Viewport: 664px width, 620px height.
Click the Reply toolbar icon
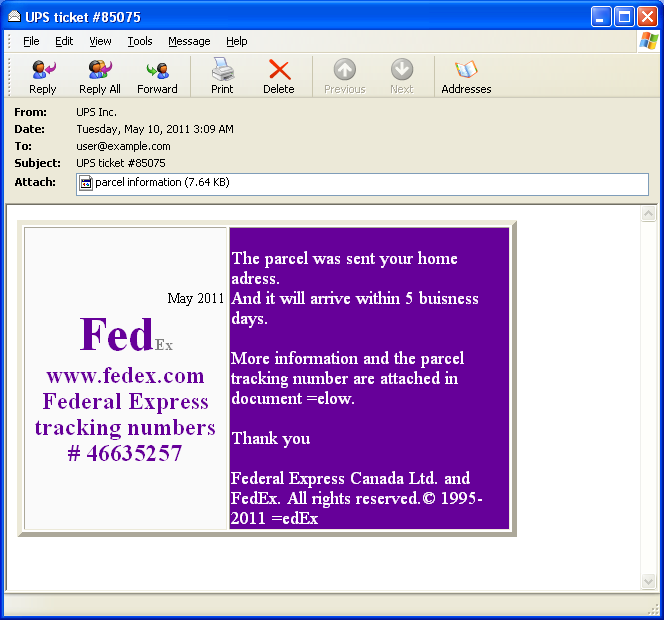click(x=43, y=76)
